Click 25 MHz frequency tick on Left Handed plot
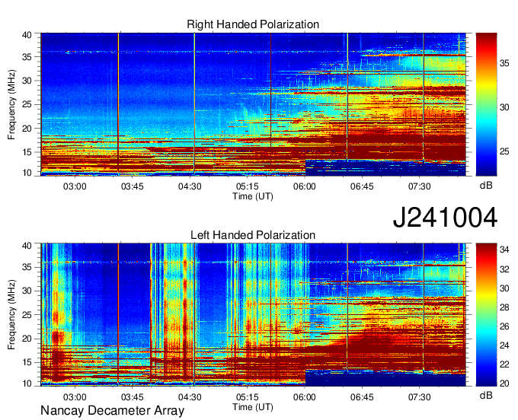518x420 pixels. coord(27,315)
